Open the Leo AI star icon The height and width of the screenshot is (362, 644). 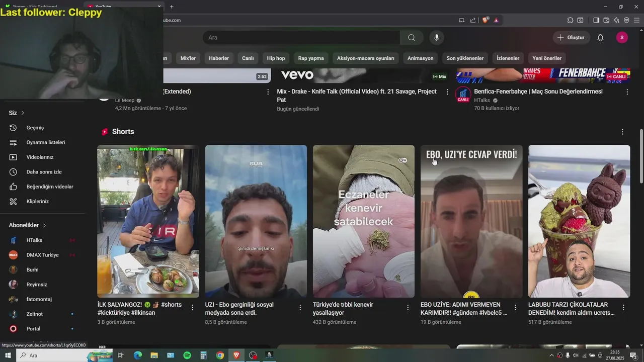616,20
